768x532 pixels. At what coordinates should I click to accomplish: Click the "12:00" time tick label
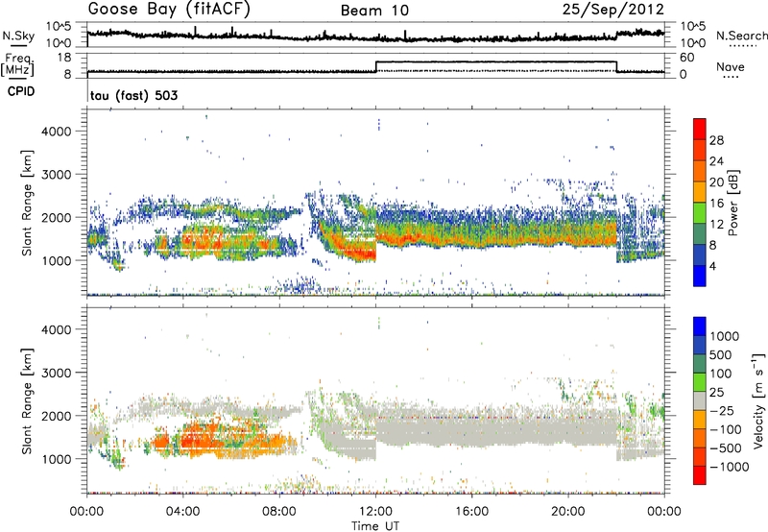click(x=375, y=511)
